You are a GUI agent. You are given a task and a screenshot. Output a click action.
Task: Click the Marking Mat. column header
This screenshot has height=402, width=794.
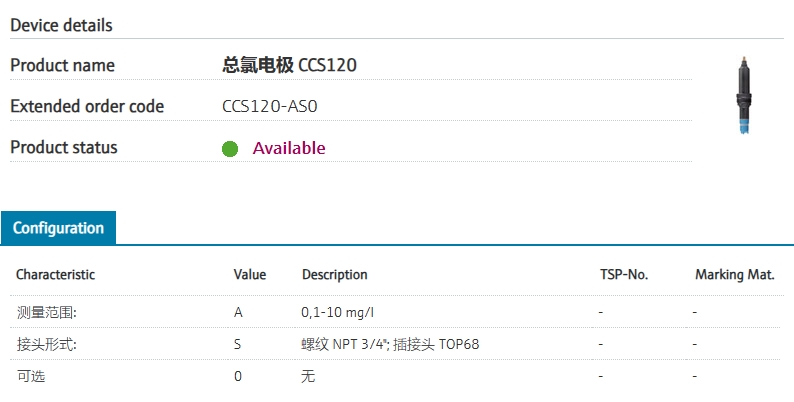pos(735,275)
